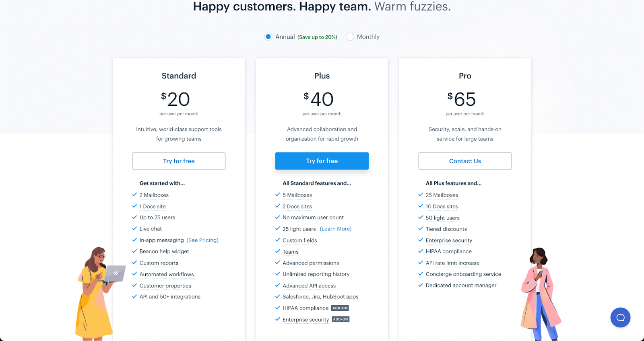Click Try for free under Plus plan

pyautogui.click(x=322, y=161)
